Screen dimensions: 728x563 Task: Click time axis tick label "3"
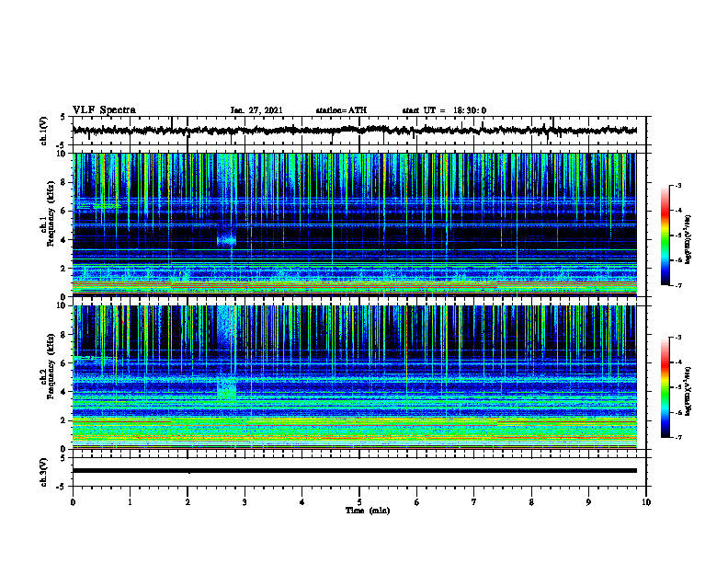point(245,502)
